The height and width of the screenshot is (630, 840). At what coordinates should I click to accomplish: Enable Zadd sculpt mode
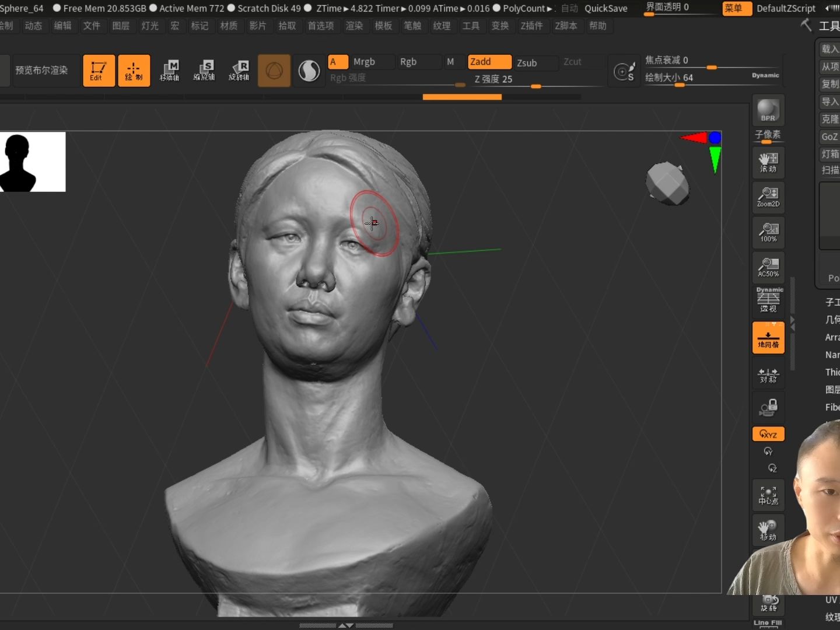[489, 62]
